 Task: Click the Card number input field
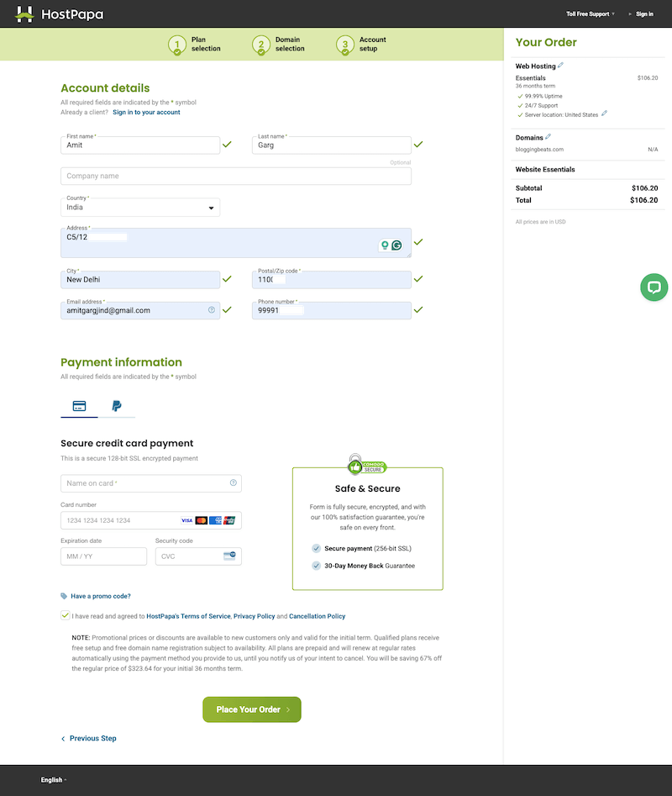(118, 520)
